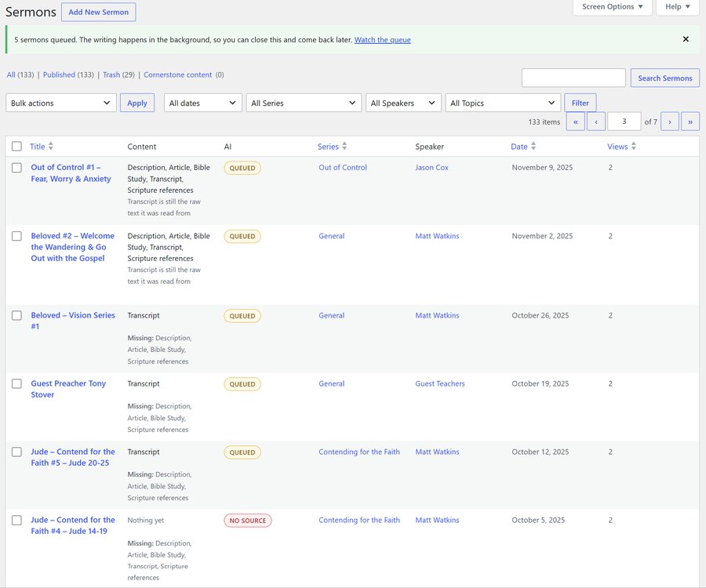Check the Beloved #2 Welcome the Wandering row

16,236
